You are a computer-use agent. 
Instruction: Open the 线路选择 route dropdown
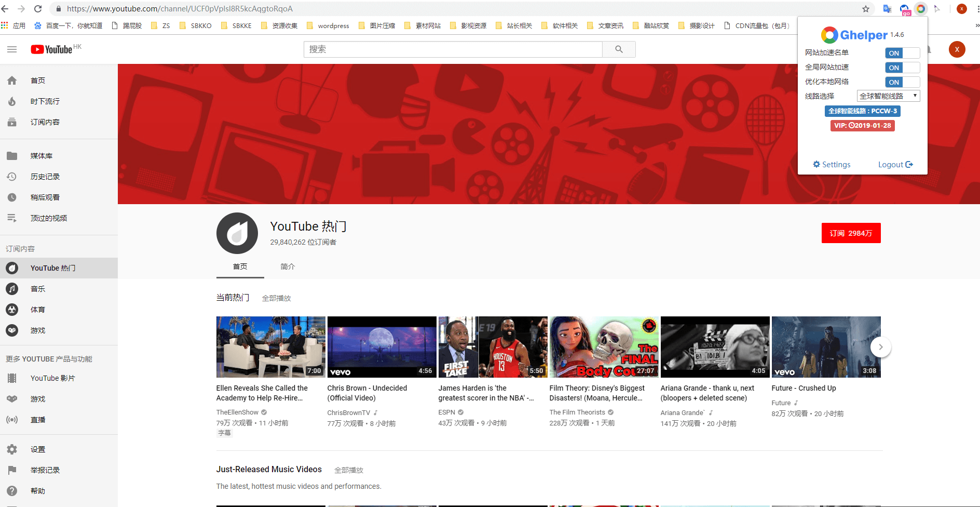point(888,96)
